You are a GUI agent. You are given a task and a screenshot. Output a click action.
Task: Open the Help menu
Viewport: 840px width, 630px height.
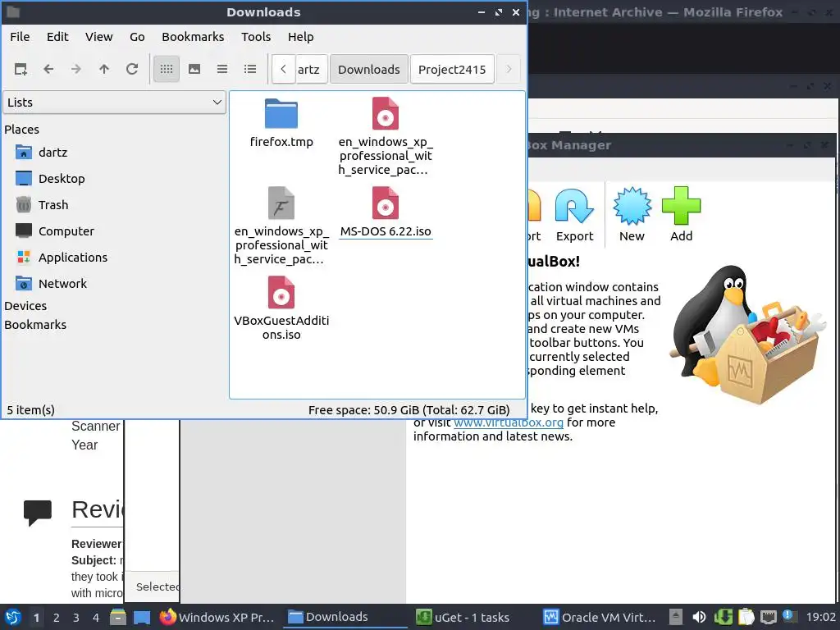(300, 37)
